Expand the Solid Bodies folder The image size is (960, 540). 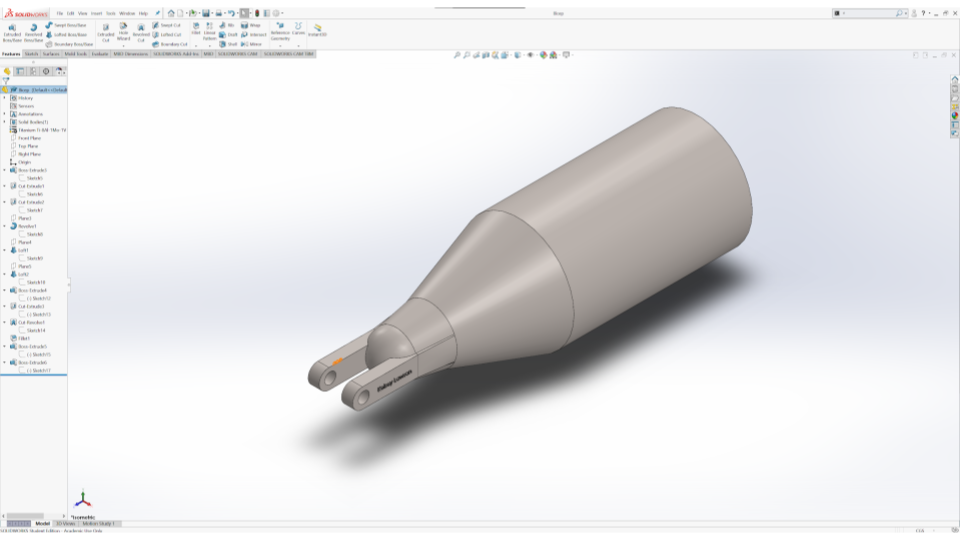pos(4,122)
